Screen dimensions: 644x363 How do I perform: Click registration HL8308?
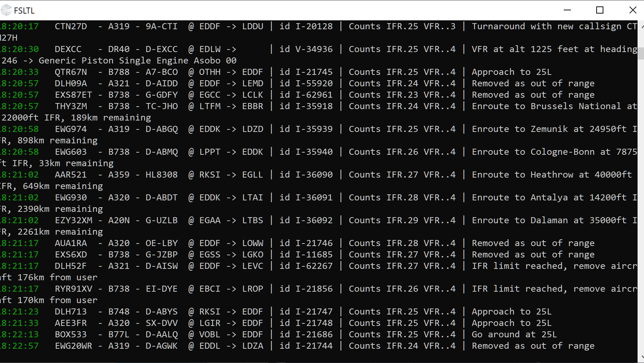click(162, 175)
